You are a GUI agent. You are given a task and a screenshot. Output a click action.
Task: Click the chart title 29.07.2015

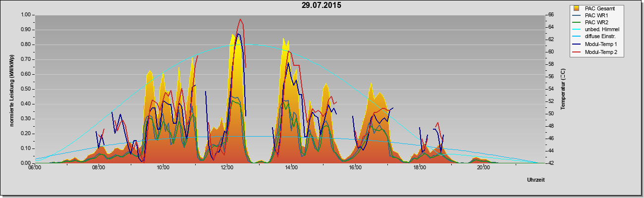pos(322,5)
